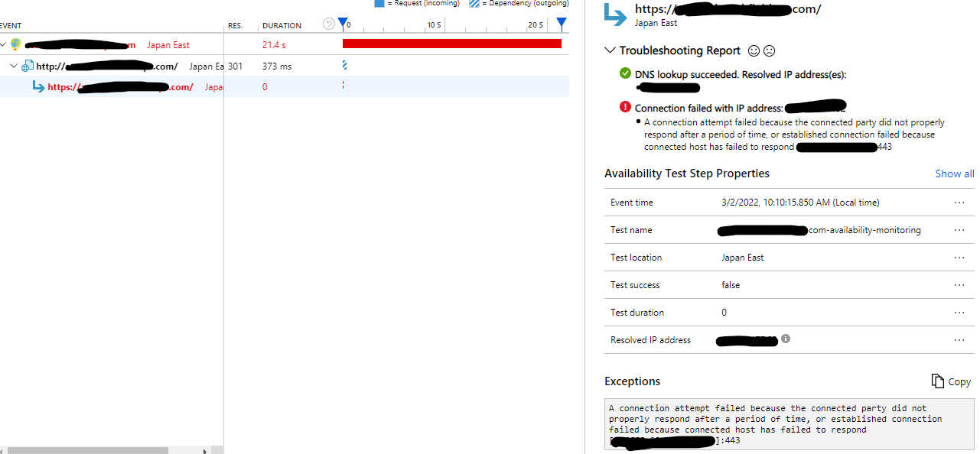Click the red 21.4 s duration bar

[452, 44]
